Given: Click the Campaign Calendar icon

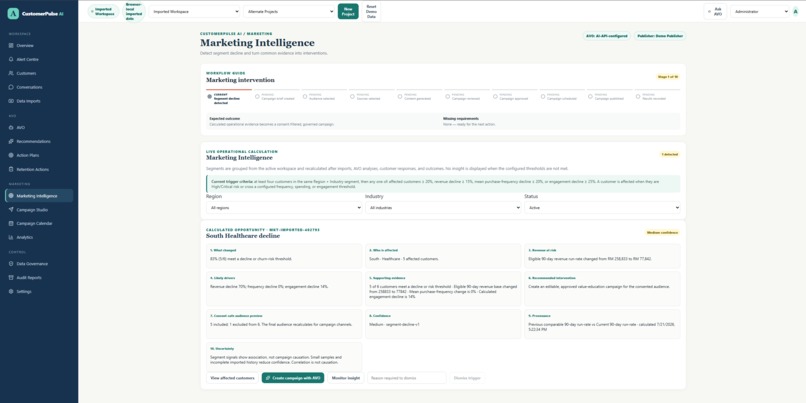Looking at the screenshot, I should point(11,223).
